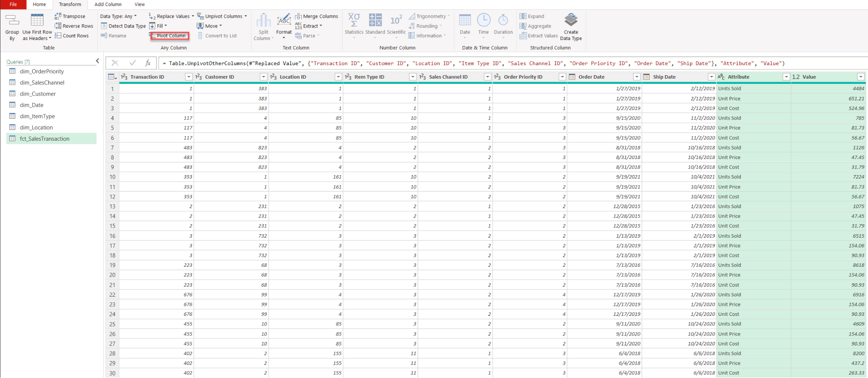The image size is (868, 378).
Task: Select row number 10
Action: (112, 177)
